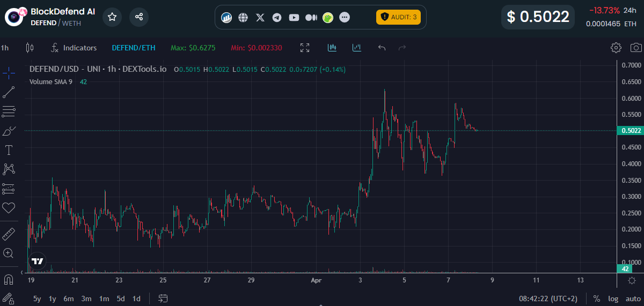This screenshot has width=644, height=306.
Task: Show more links with the ellipsis icon
Action: (x=345, y=18)
